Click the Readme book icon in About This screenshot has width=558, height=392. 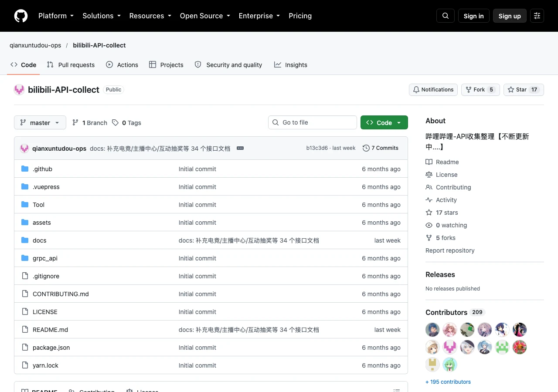pyautogui.click(x=429, y=162)
